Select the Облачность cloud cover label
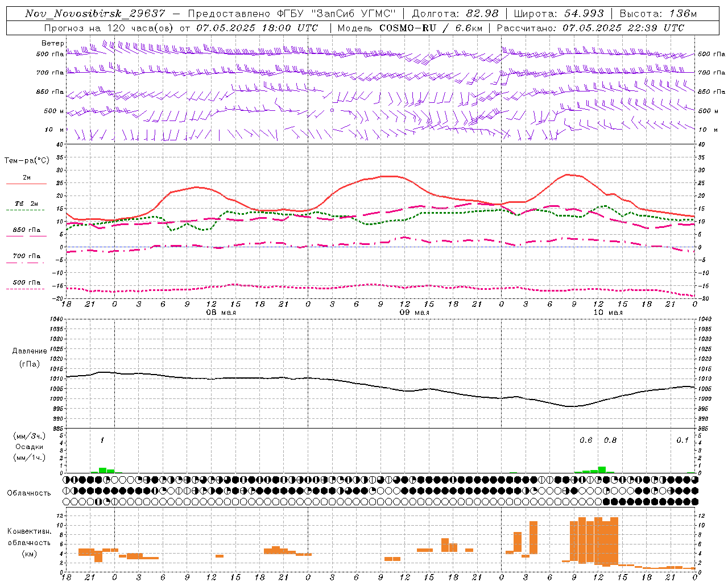The image size is (728, 582). tap(29, 493)
